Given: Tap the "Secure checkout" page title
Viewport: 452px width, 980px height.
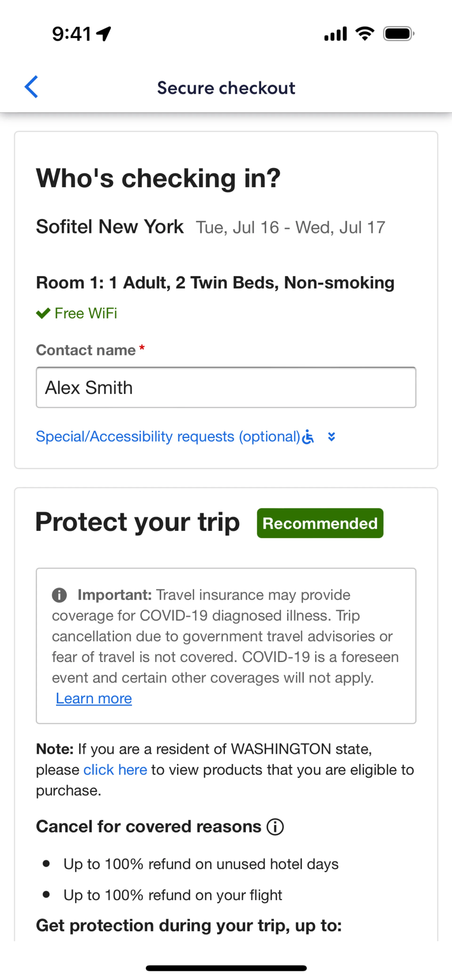Looking at the screenshot, I should click(226, 88).
